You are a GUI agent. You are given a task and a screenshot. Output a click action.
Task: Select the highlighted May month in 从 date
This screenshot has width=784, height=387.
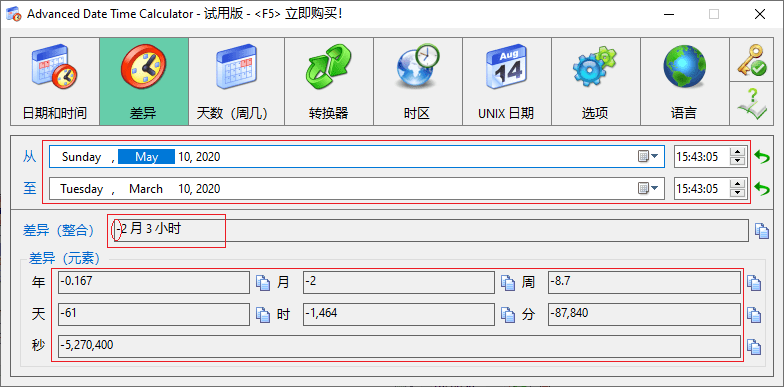146,157
